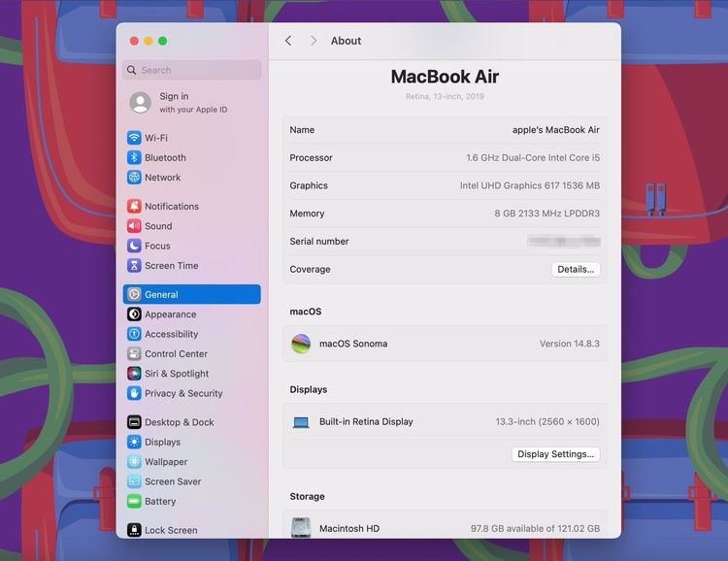Click the search magnifier icon

click(131, 70)
